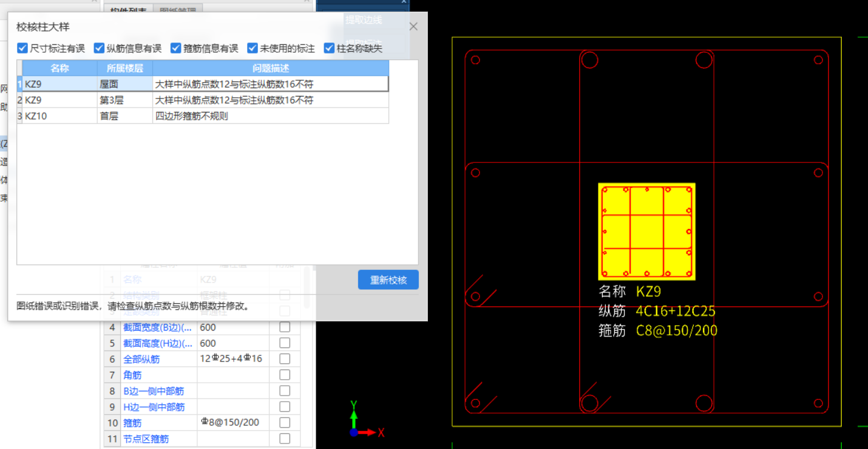Click the 角筋 property name
This screenshot has width=868, height=449.
coord(132,375)
